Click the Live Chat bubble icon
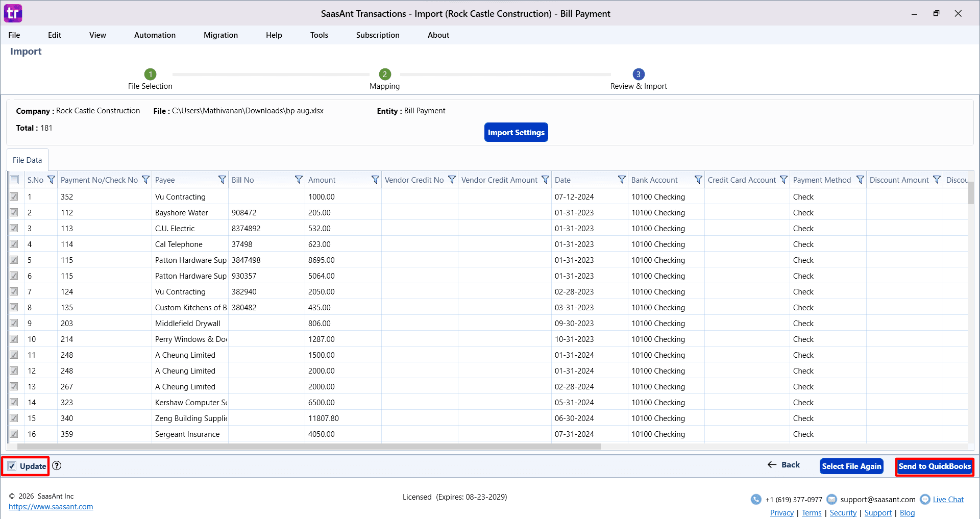The height and width of the screenshot is (519, 980). [x=925, y=499]
